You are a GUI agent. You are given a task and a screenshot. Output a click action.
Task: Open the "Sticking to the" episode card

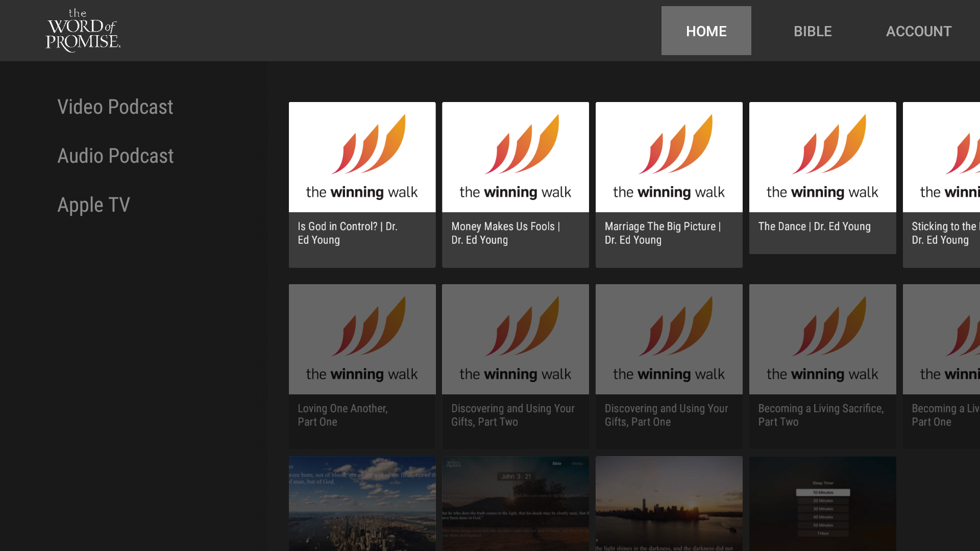[x=941, y=185]
